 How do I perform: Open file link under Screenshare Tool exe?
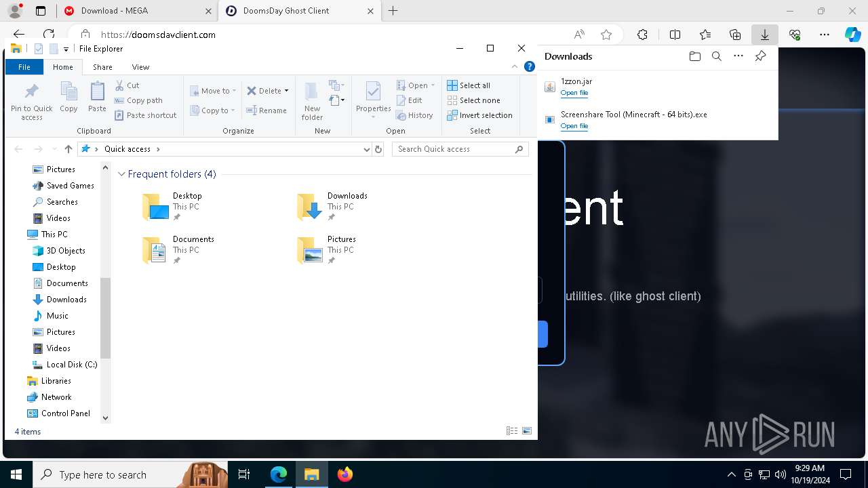point(574,126)
